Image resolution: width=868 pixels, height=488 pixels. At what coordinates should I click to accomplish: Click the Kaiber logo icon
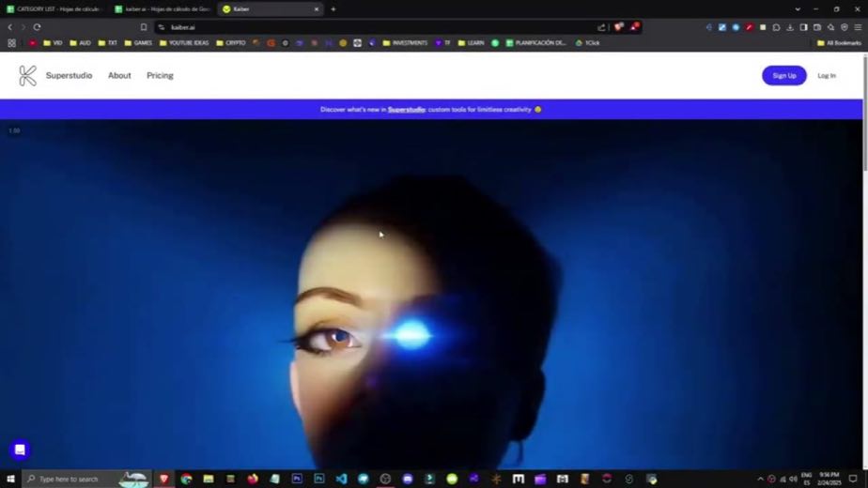[27, 76]
